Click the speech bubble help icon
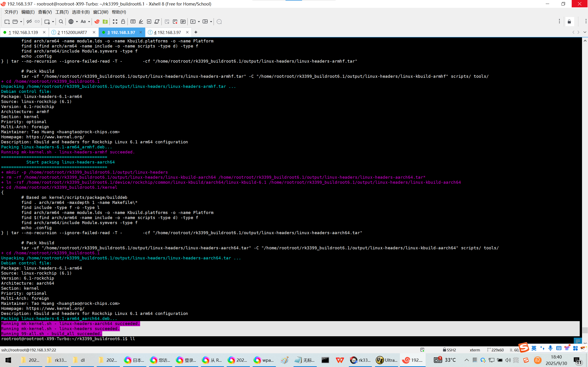Viewport: 588px width, 367px height. pos(219,22)
